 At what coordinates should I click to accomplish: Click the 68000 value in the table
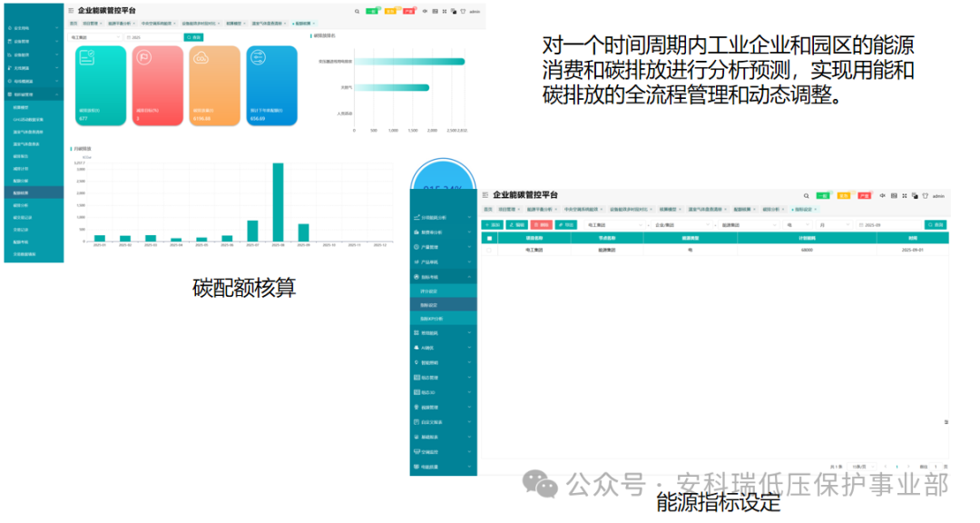coord(807,251)
